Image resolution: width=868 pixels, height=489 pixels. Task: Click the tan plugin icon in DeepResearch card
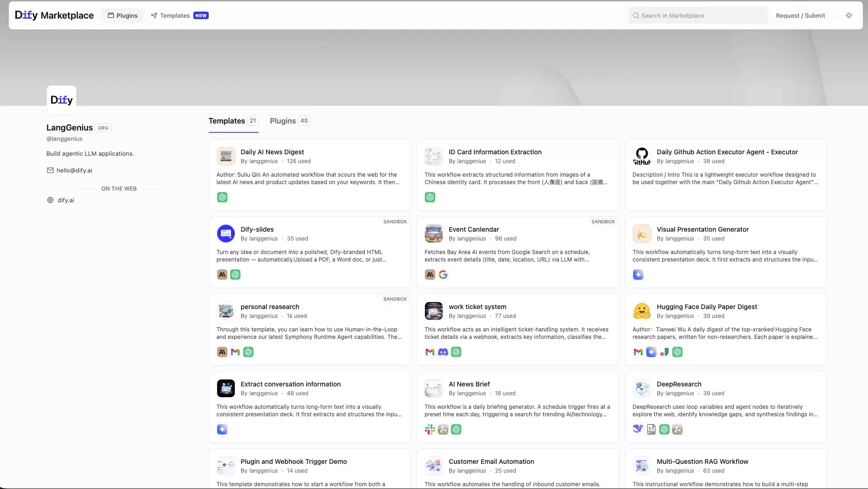click(677, 429)
